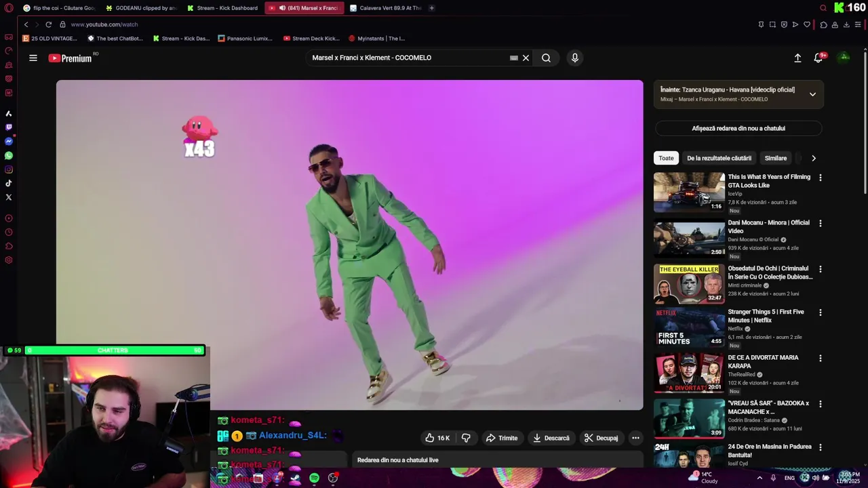Open X (Twitter) in Opera sidebar
868x488 pixels.
[x=8, y=198]
